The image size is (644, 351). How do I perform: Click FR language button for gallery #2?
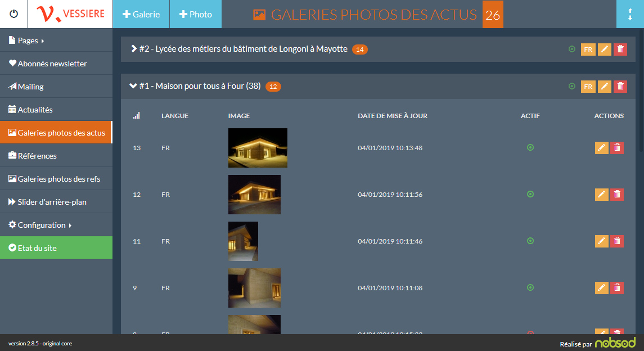point(588,49)
